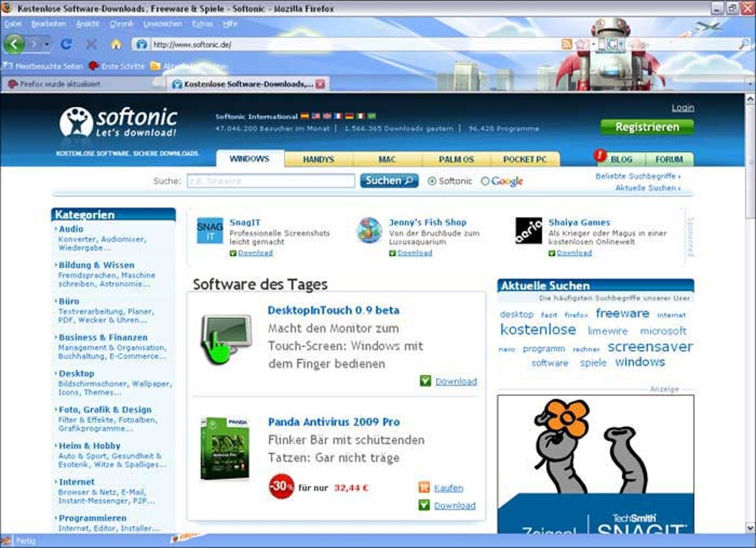This screenshot has height=548, width=756.
Task: Open SnagIT sponsored icon
Action: tap(210, 231)
